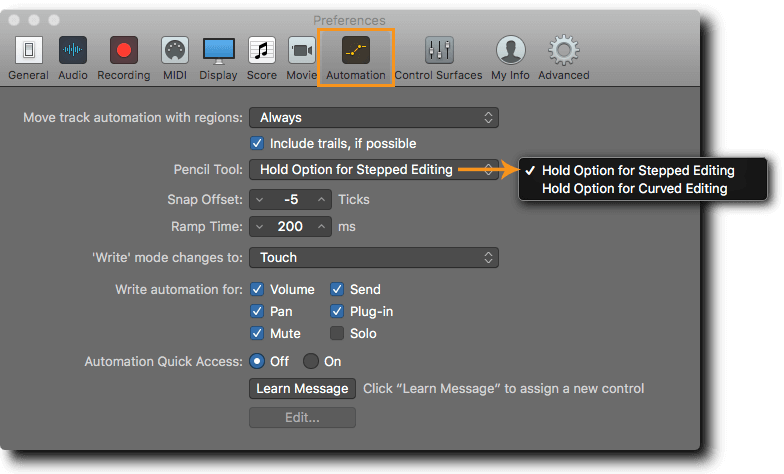Uncheck Pan write automation checkbox
This screenshot has width=784, height=474.
click(x=257, y=311)
